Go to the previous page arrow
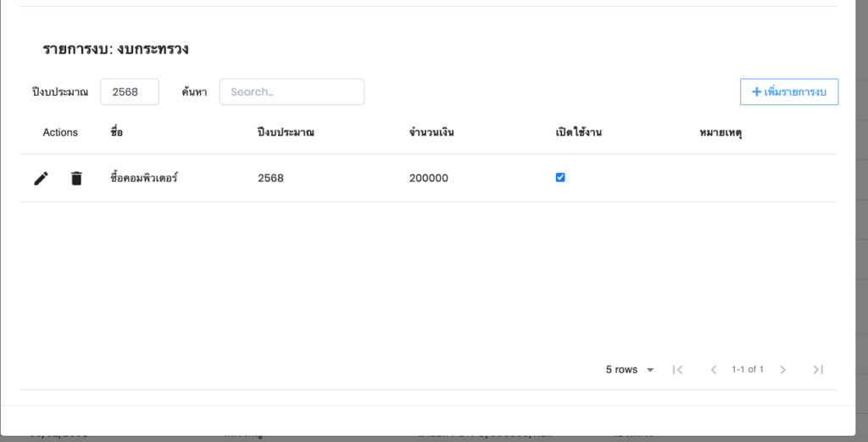Screen dimensions: 868x442 coord(713,370)
